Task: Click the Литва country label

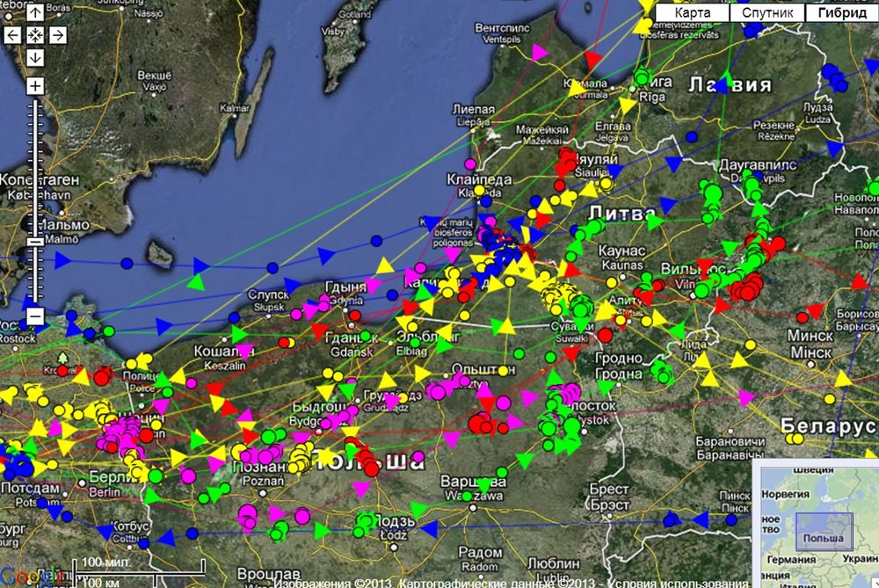Action: click(x=621, y=214)
